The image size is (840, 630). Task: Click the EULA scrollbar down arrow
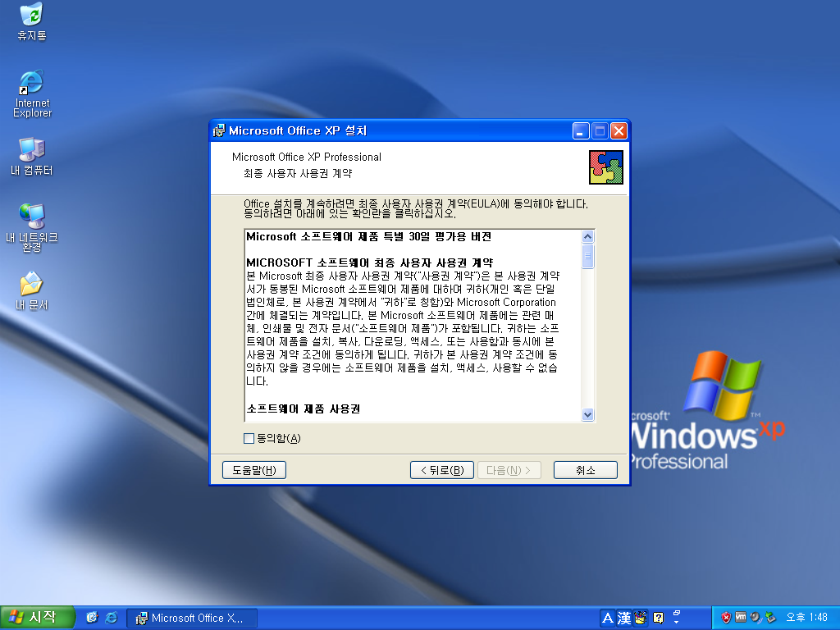coord(587,414)
